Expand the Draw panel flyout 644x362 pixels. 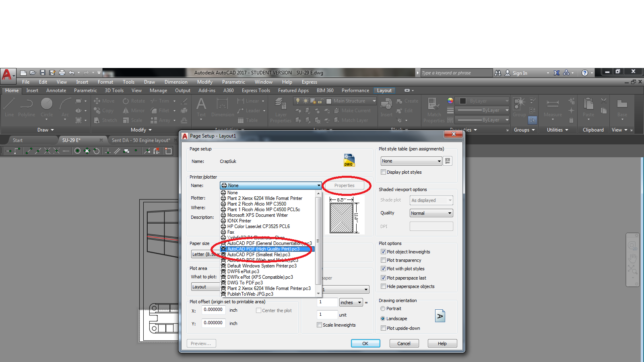tap(45, 130)
